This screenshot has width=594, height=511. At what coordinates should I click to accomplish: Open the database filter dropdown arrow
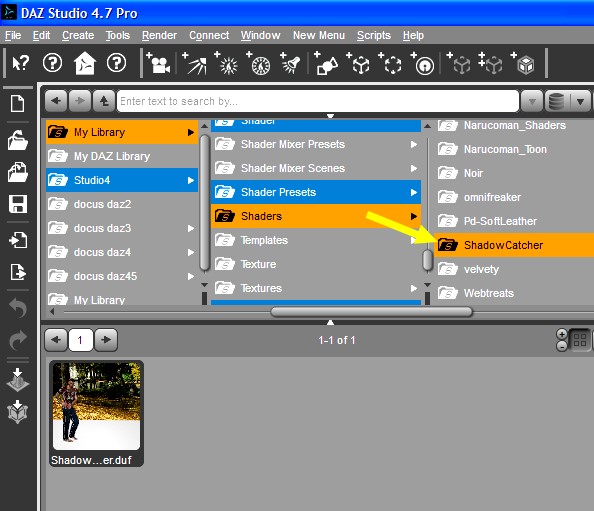pyautogui.click(x=580, y=102)
